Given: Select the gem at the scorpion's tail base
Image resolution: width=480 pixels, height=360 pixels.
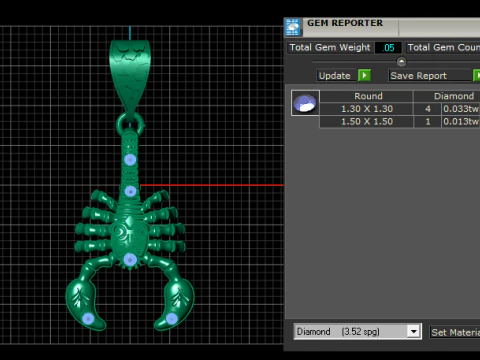Looking at the screenshot, I should [x=130, y=191].
